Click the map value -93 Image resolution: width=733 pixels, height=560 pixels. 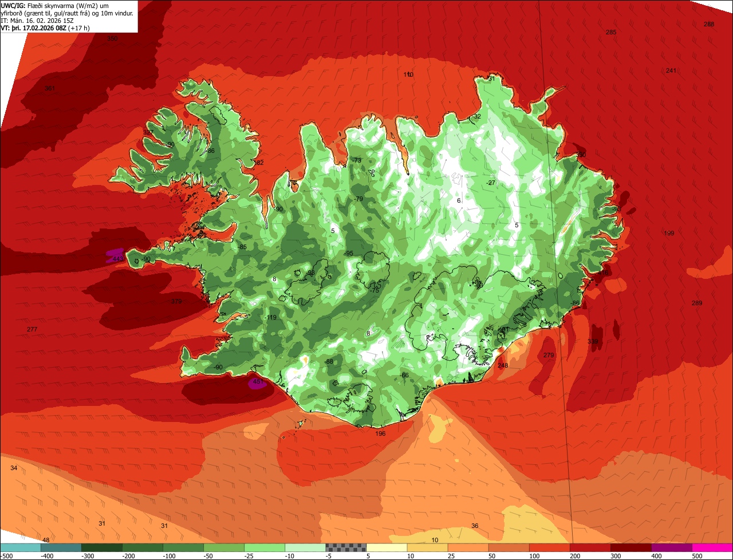pyautogui.click(x=617, y=209)
